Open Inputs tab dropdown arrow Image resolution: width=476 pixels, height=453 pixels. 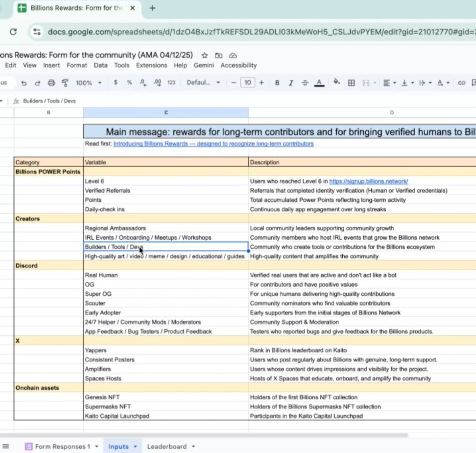tap(135, 447)
